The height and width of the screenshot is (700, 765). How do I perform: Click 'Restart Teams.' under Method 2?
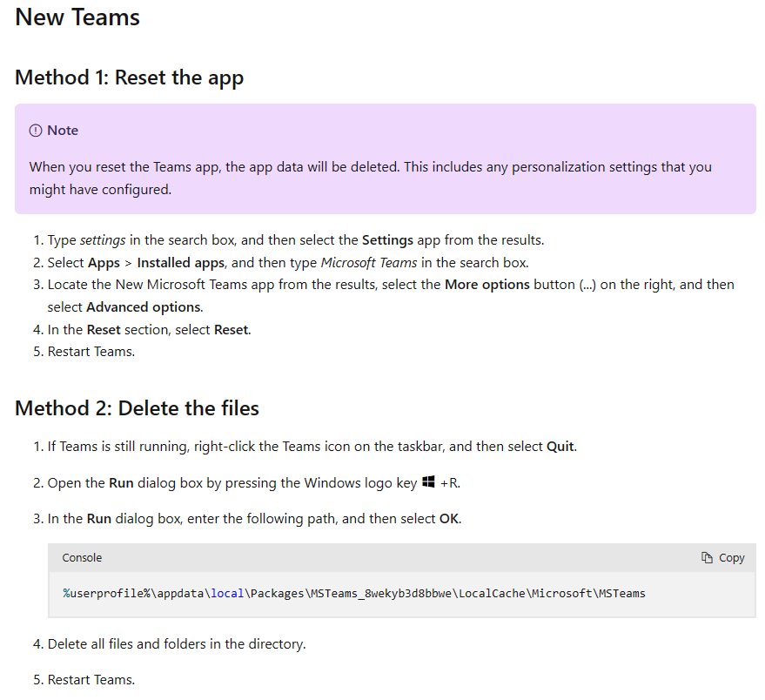pos(91,679)
